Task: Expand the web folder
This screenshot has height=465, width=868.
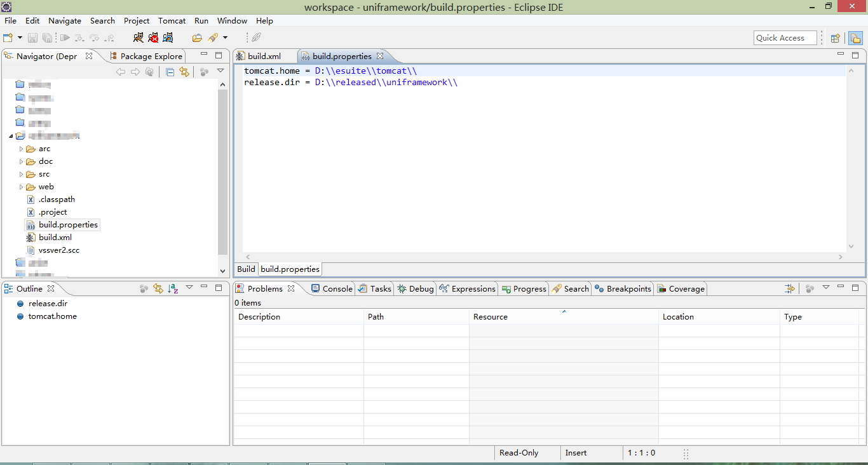Action: 21,187
